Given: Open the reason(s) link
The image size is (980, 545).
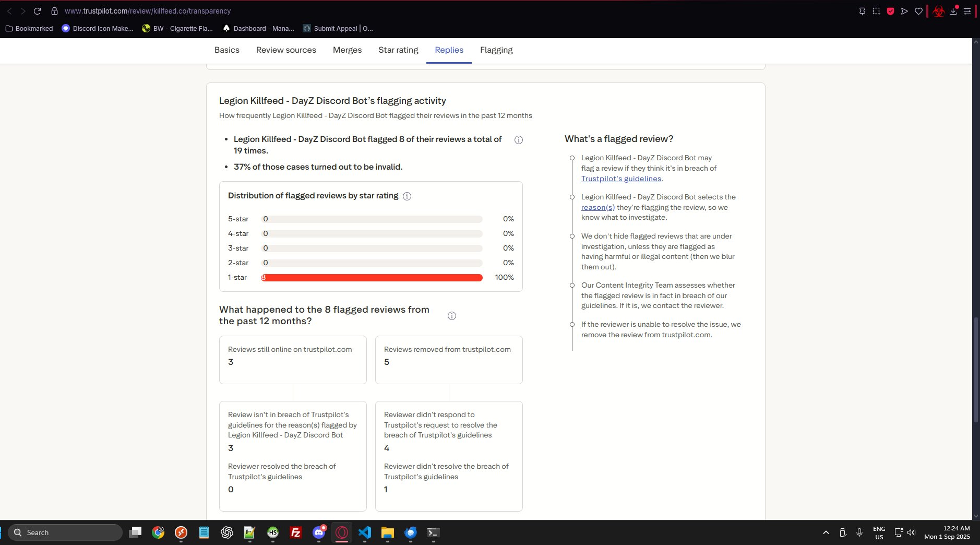Looking at the screenshot, I should point(598,207).
